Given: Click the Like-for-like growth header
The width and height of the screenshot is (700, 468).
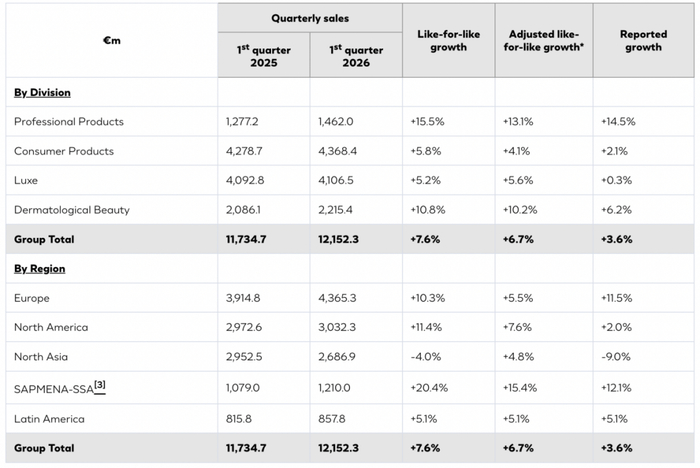Looking at the screenshot, I should [x=449, y=41].
